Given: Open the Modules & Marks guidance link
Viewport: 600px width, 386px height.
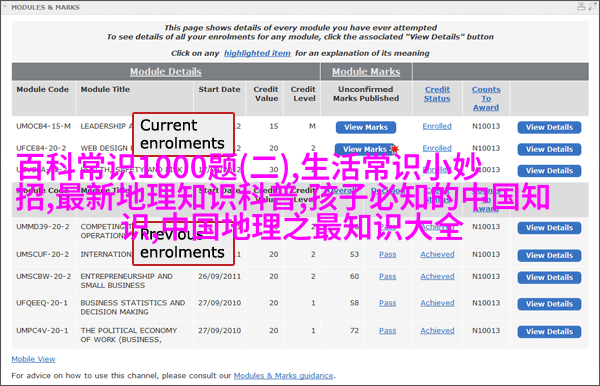Looking at the screenshot, I should (x=284, y=376).
